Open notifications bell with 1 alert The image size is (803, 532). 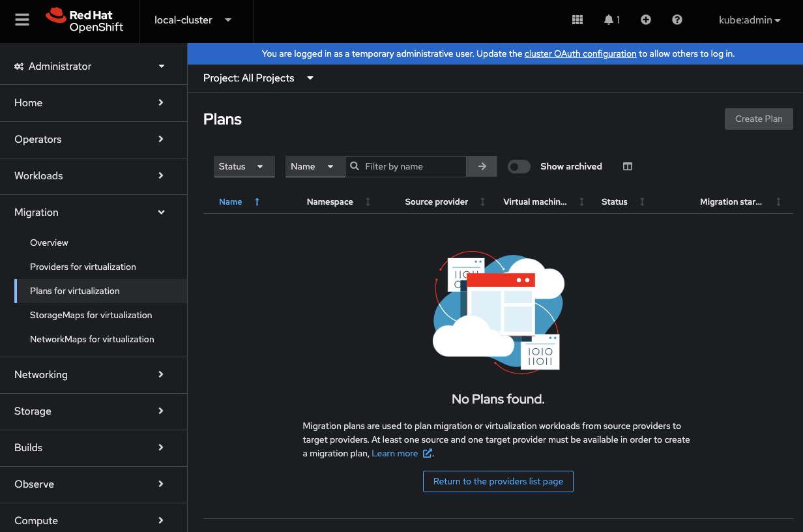click(x=611, y=20)
